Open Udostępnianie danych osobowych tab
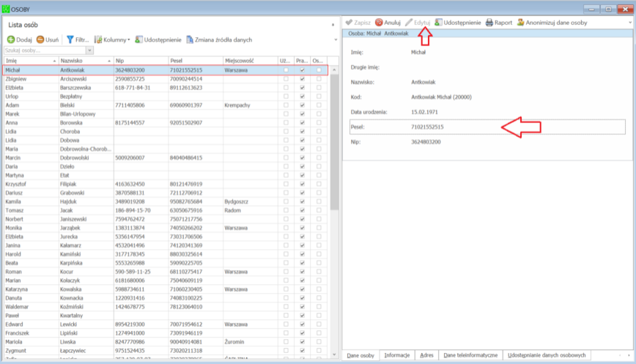The image size is (636, 364). coord(547,355)
